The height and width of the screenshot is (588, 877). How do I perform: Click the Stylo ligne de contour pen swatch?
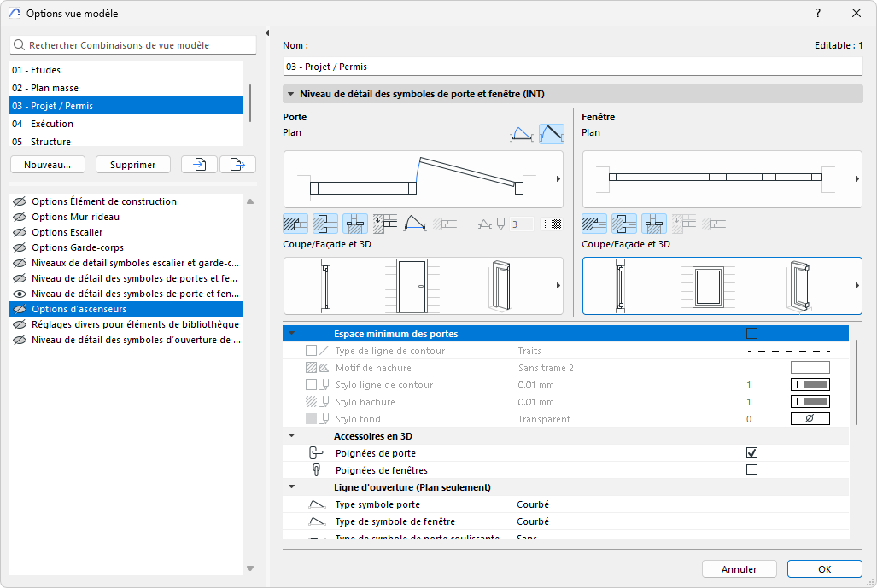(810, 385)
